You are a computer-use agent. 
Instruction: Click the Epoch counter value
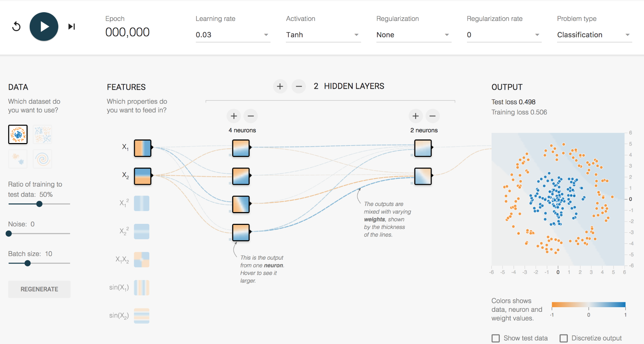127,32
